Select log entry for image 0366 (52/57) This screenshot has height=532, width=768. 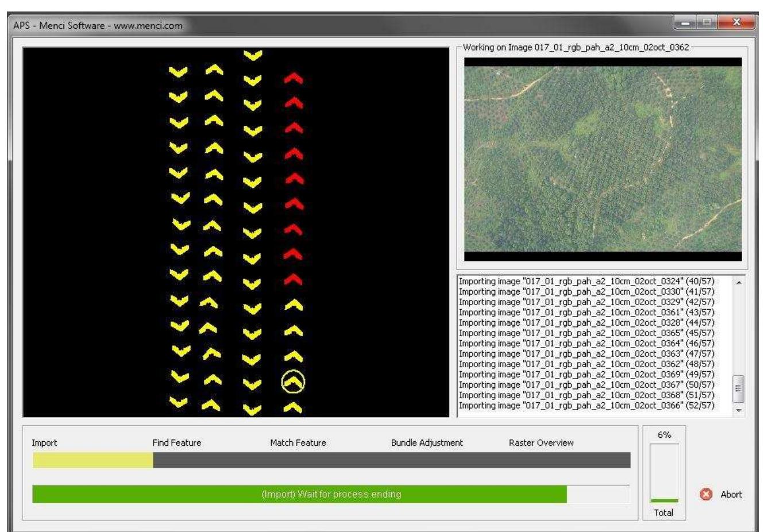(586, 406)
